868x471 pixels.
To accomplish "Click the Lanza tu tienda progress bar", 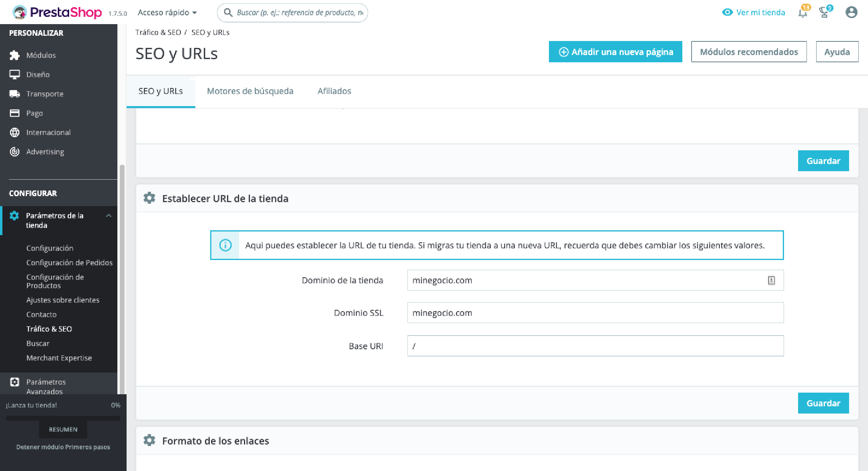I will [63, 418].
